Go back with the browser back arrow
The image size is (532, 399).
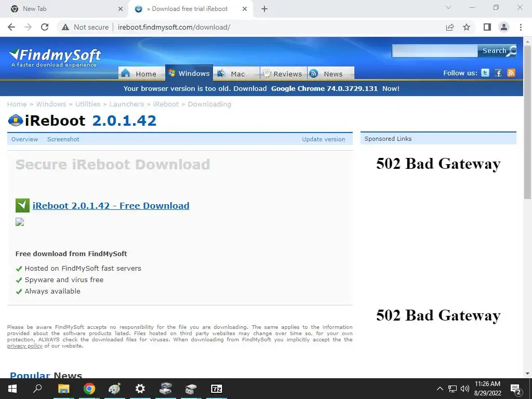[x=11, y=27]
